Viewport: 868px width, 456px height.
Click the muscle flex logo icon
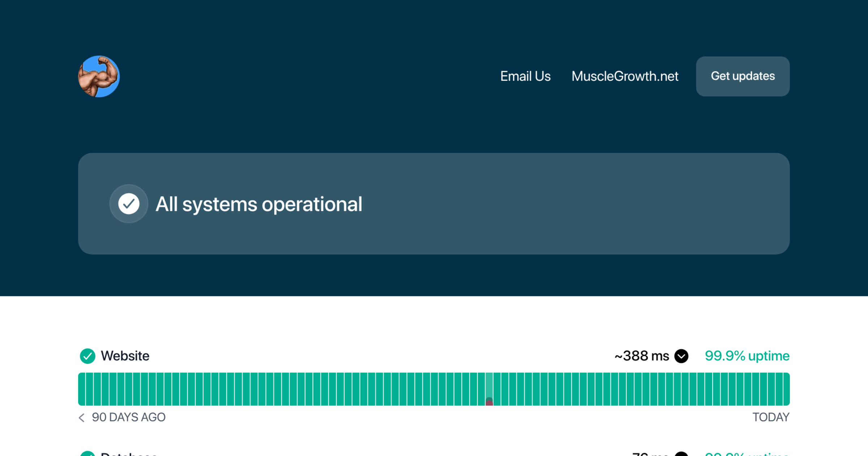(99, 76)
